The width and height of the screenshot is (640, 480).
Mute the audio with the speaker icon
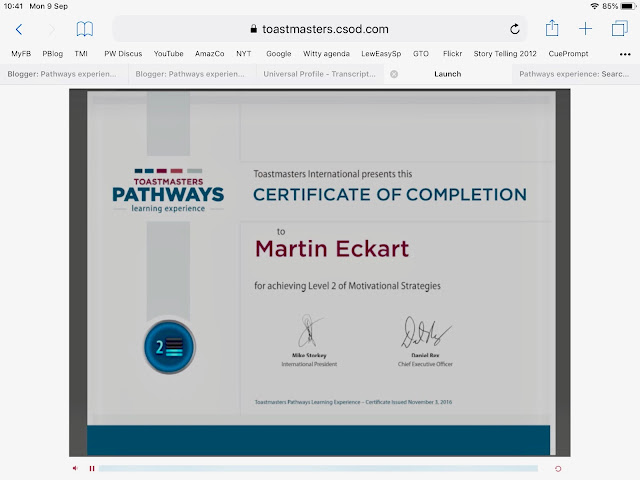point(75,468)
